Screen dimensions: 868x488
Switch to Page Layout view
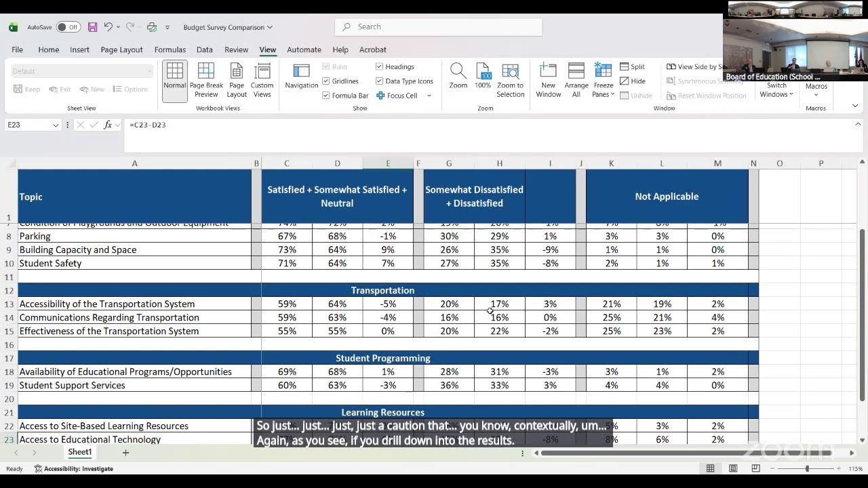coord(237,81)
